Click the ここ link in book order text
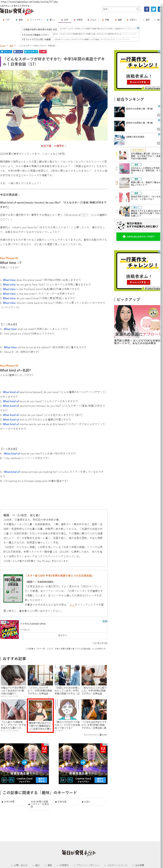 [72, 605]
